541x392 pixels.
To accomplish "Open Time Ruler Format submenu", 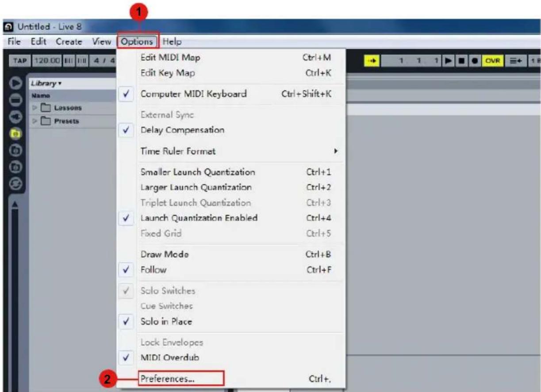I will [231, 151].
